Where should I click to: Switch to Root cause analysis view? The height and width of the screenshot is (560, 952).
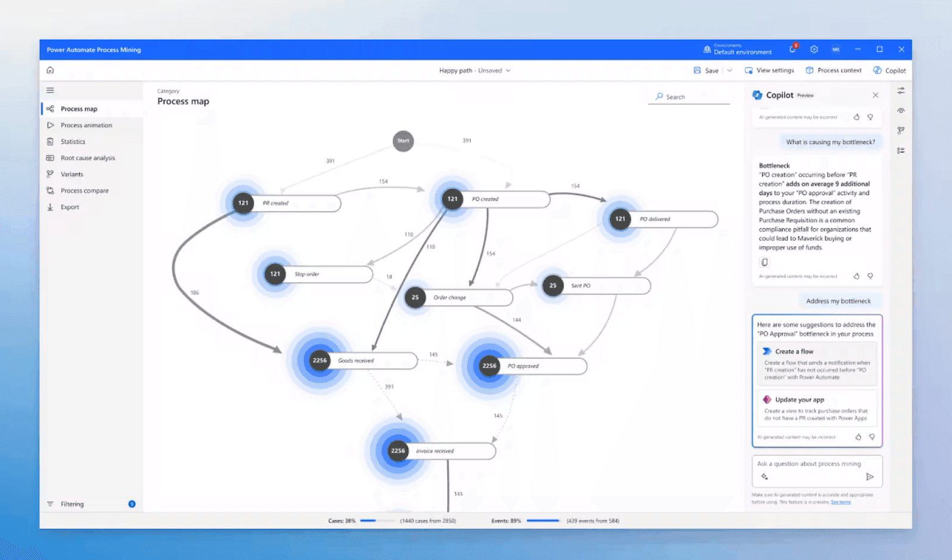(x=87, y=158)
